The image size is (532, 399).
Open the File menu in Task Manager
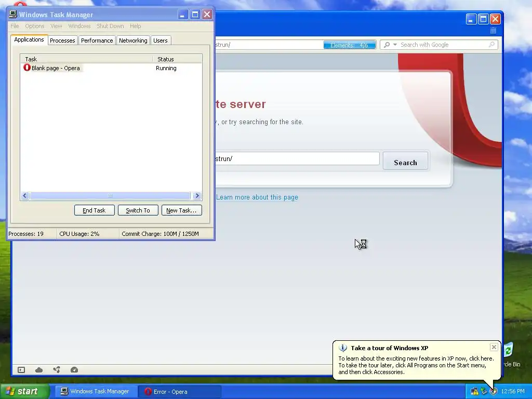point(15,26)
